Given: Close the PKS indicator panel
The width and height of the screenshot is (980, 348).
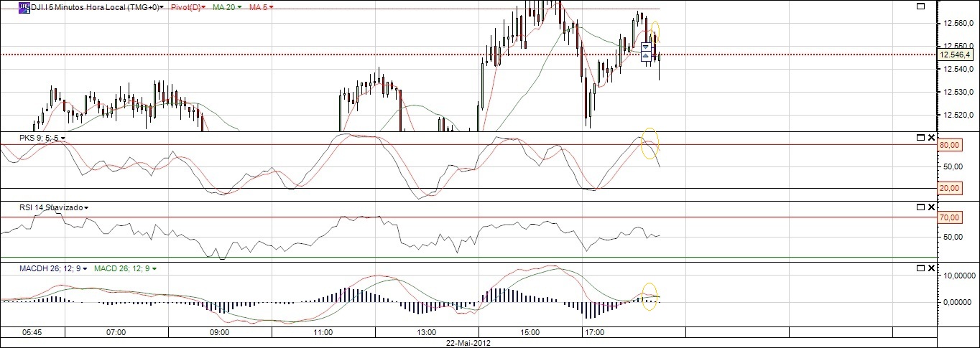Looking at the screenshot, I should tap(932, 137).
